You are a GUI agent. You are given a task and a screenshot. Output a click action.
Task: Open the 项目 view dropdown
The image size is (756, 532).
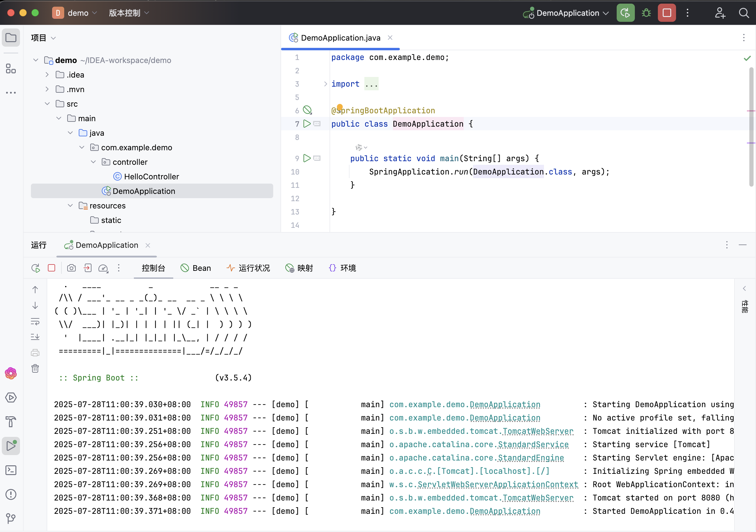click(43, 38)
